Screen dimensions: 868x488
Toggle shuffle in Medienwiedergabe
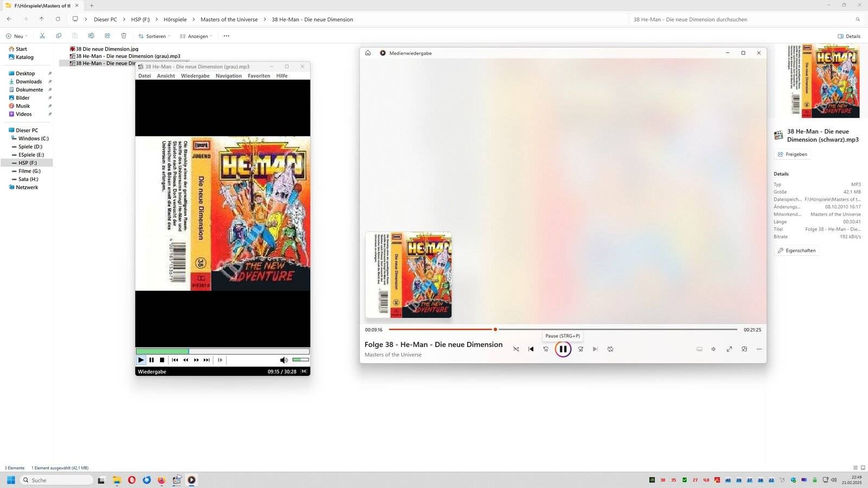pyautogui.click(x=516, y=349)
